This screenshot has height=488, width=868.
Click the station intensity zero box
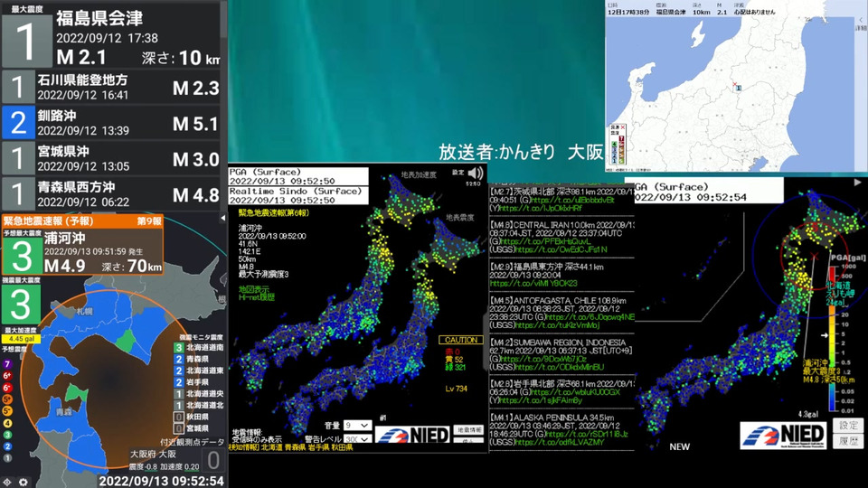(213, 460)
